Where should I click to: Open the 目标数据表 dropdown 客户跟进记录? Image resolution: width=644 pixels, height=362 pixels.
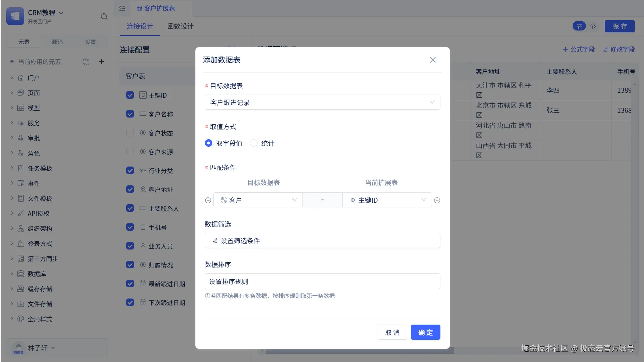click(322, 102)
